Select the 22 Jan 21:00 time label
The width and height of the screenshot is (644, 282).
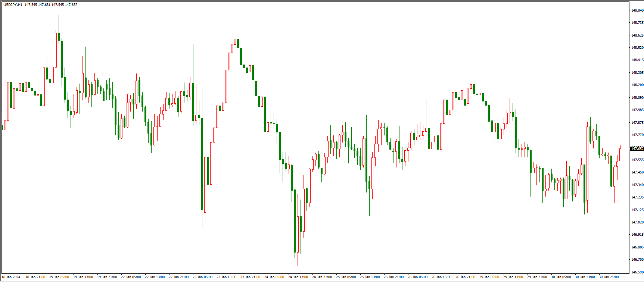(178, 277)
